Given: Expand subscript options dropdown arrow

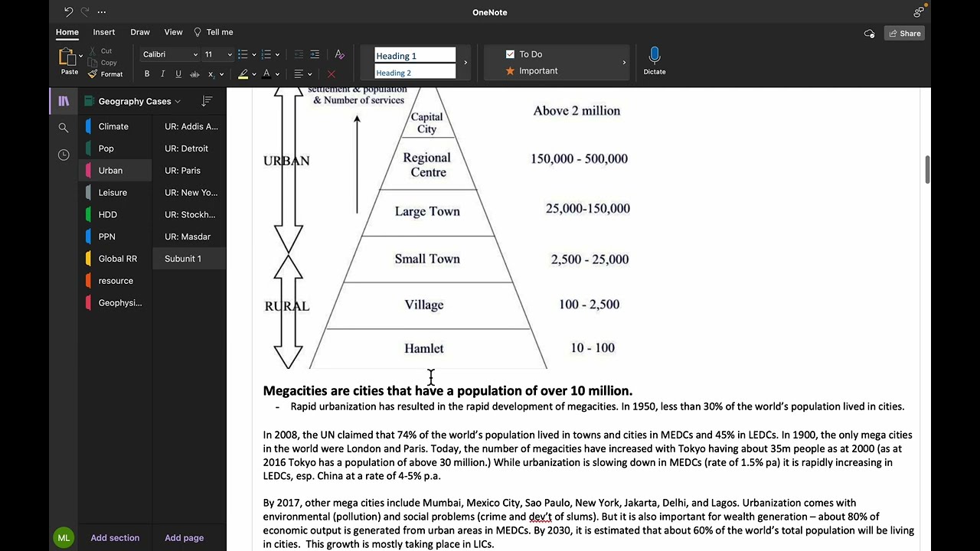Looking at the screenshot, I should tap(221, 74).
